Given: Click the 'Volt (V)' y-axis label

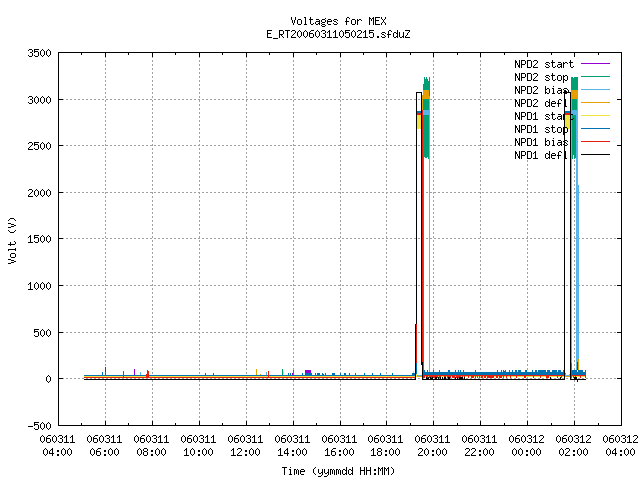Looking at the screenshot, I should [13, 240].
